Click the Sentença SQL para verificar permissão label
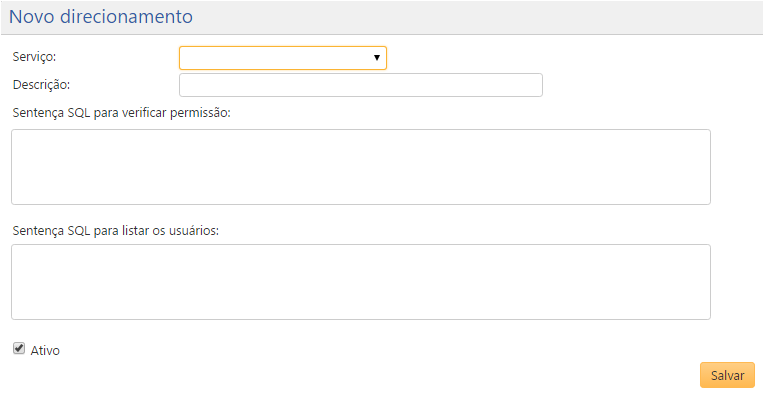Screen dimensions: 763x411 (122, 112)
